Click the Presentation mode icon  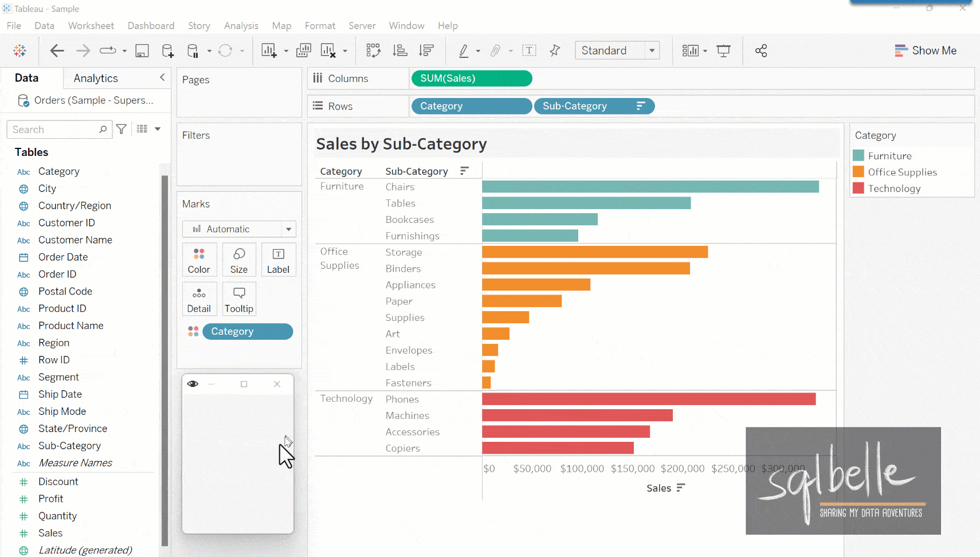(724, 50)
